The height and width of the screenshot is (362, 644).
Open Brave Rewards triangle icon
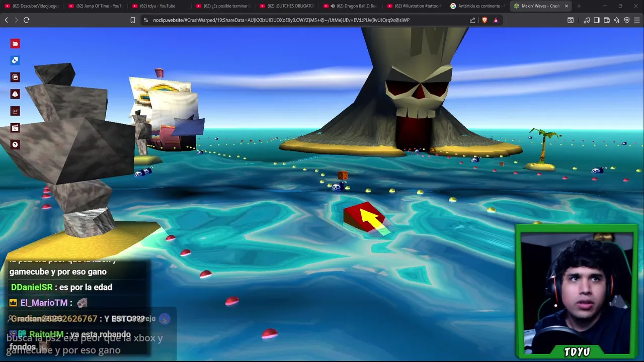click(496, 20)
